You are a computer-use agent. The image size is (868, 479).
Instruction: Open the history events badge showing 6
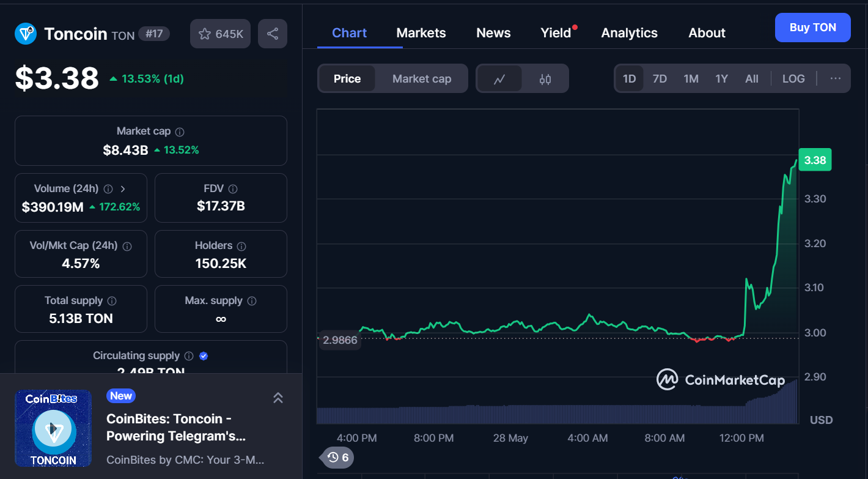[x=337, y=457]
